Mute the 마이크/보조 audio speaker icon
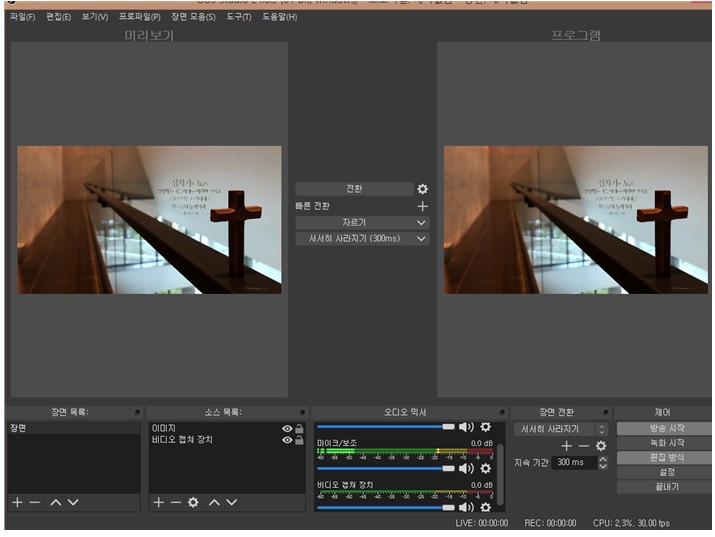 (x=466, y=468)
